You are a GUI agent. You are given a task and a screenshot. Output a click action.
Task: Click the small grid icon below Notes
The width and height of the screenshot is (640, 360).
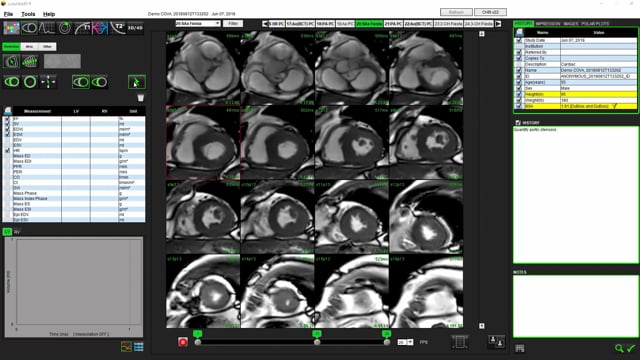pyautogui.click(x=520, y=348)
